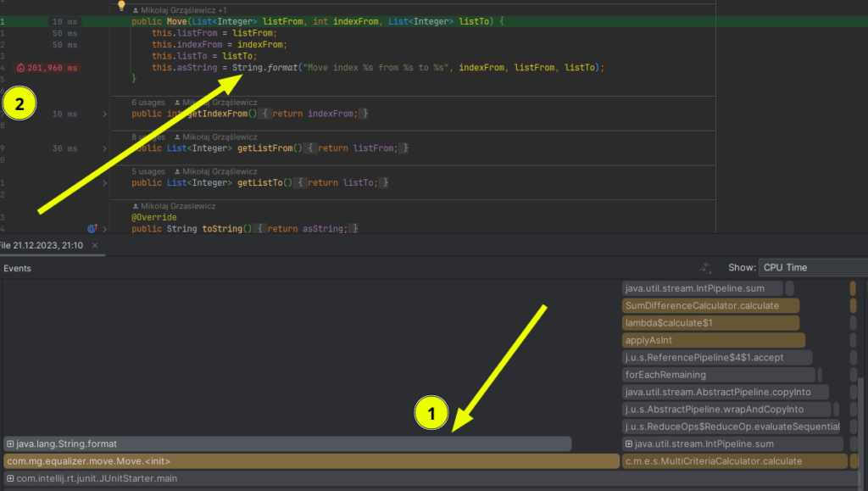Click the Show: label before the dropdown

point(742,267)
